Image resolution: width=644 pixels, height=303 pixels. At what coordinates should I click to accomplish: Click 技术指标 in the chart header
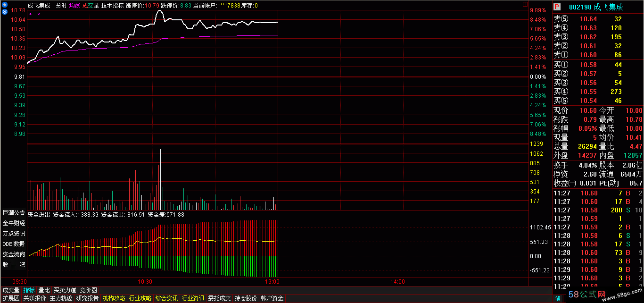pos(112,6)
